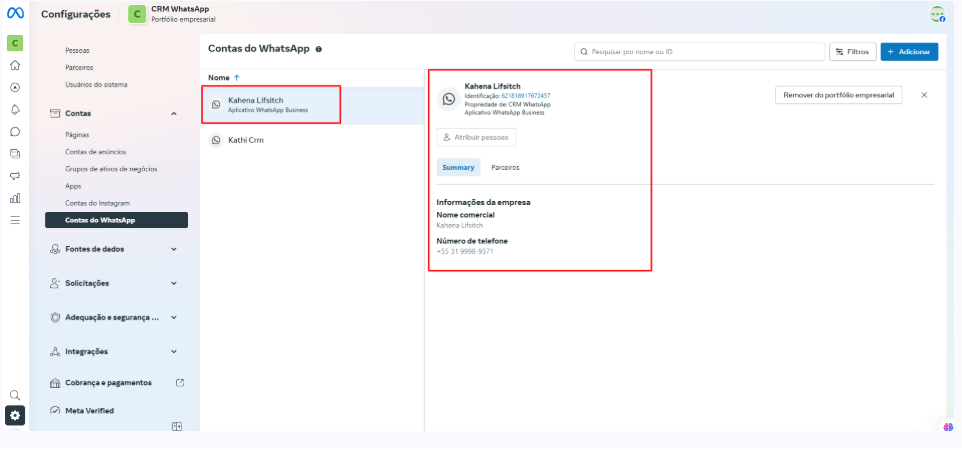Click the search by name or ID field

tap(699, 52)
